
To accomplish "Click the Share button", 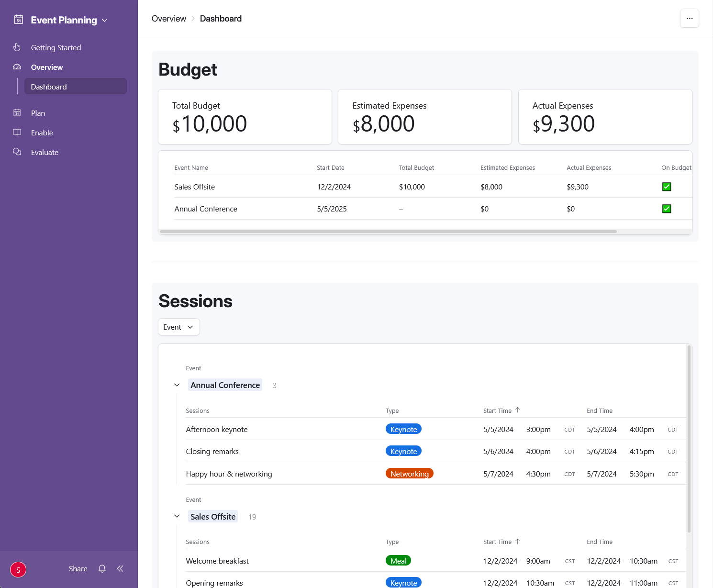I will (78, 568).
